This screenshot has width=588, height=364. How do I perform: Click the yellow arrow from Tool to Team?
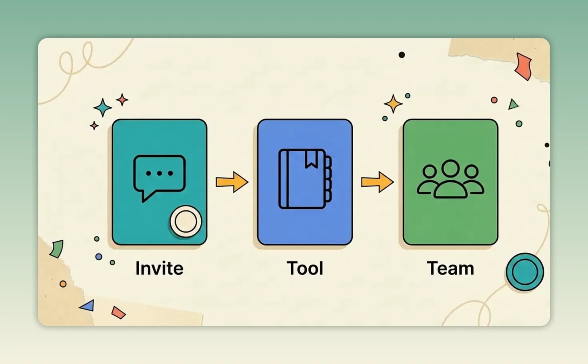click(378, 182)
